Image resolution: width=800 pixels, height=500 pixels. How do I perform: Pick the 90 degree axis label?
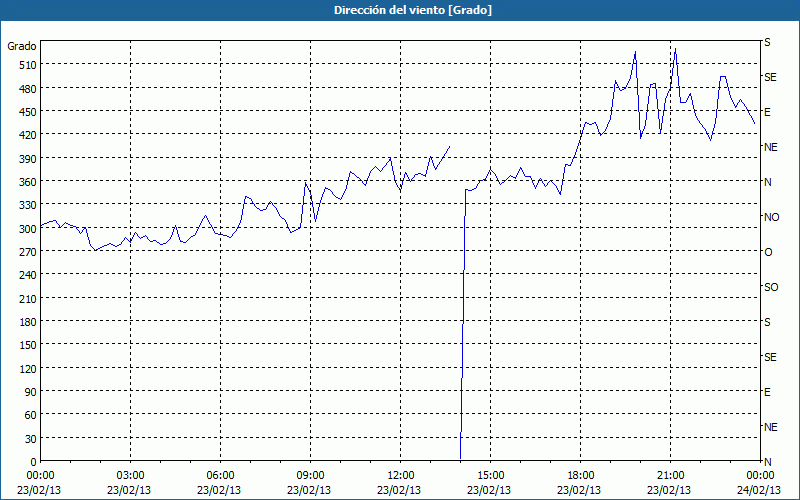[31, 392]
